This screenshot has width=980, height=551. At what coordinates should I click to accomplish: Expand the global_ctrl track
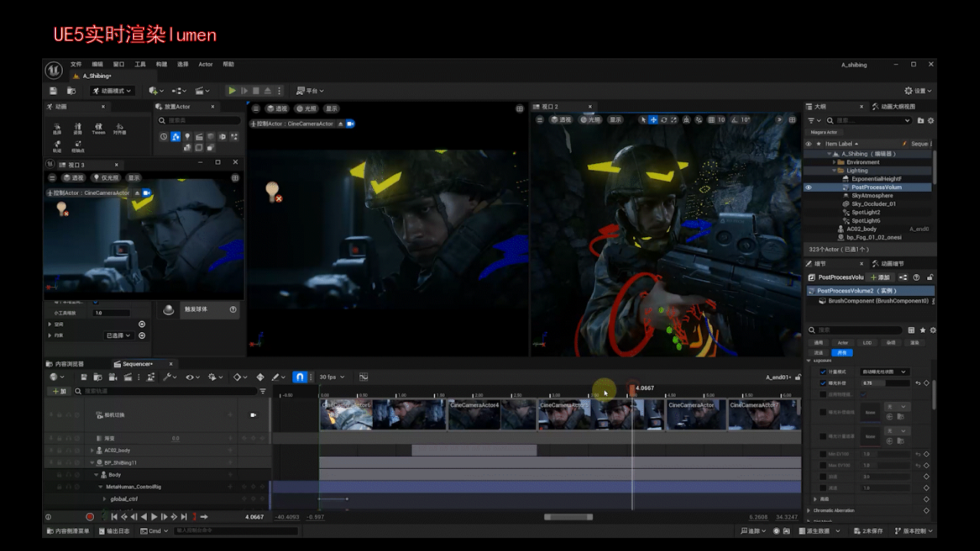coord(105,499)
